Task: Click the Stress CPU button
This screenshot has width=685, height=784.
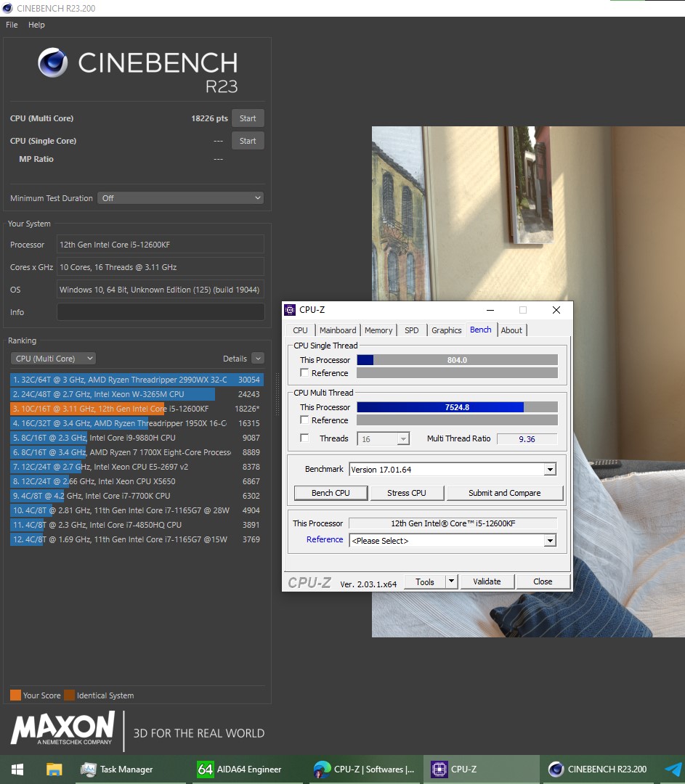Action: point(407,493)
